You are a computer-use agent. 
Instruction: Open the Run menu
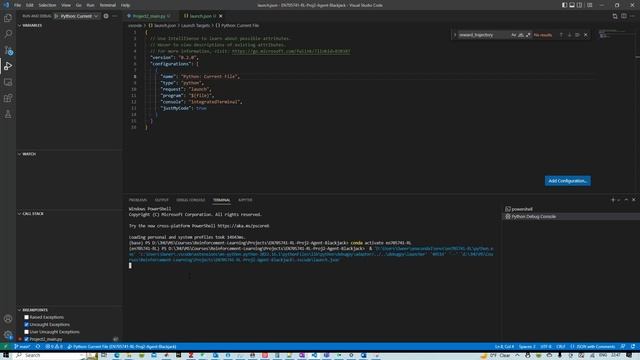(x=91, y=5)
